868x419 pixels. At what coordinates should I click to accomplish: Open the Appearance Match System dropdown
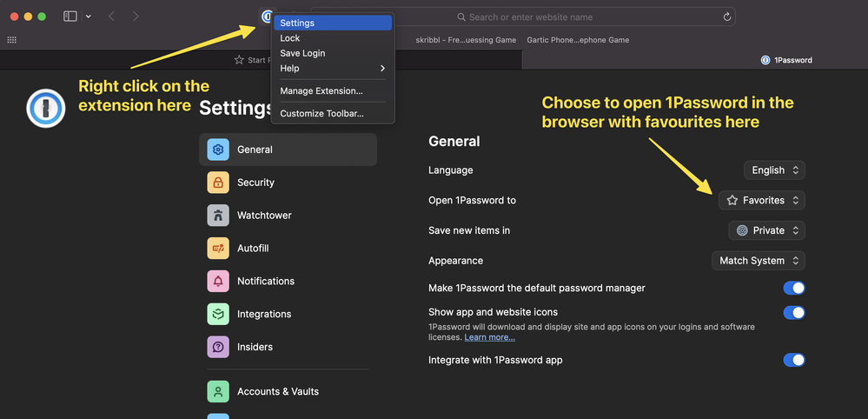point(758,261)
